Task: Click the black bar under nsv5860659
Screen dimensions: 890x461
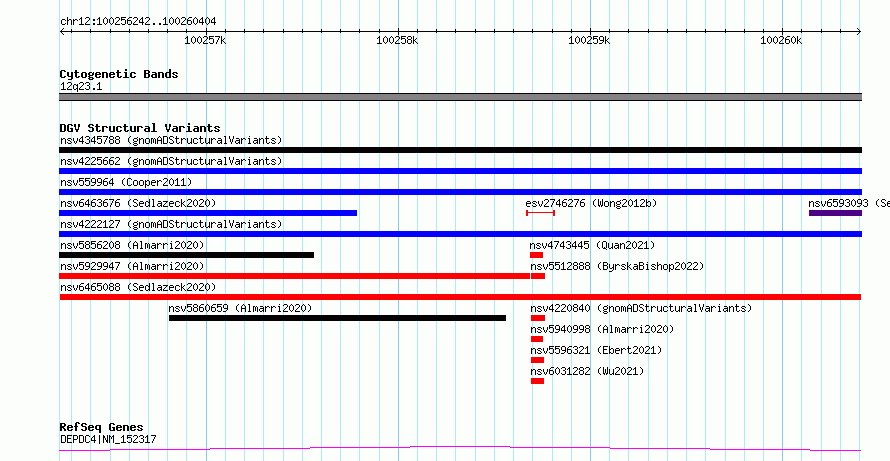Action: [x=337, y=318]
